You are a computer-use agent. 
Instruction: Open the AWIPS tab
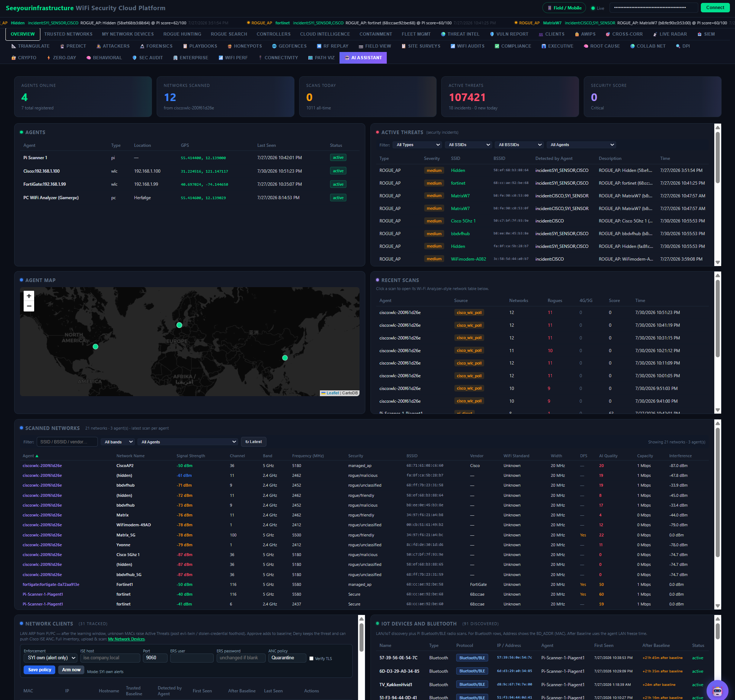click(x=585, y=34)
